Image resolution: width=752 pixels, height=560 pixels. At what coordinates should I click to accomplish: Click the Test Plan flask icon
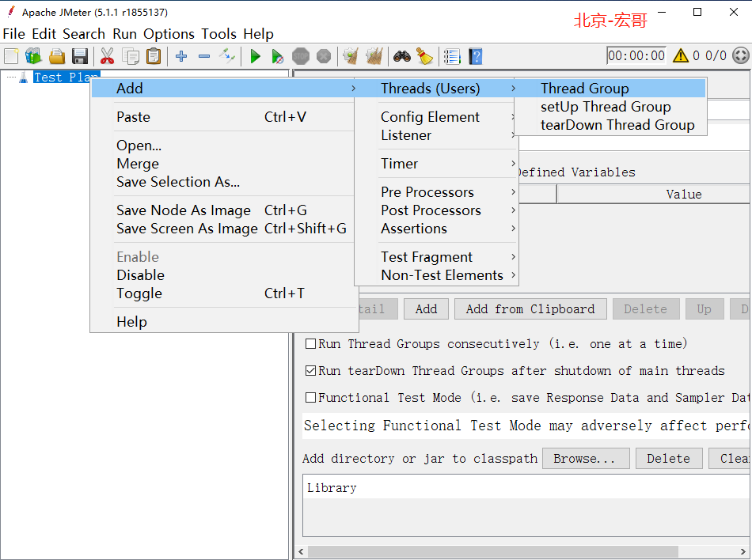(x=23, y=78)
